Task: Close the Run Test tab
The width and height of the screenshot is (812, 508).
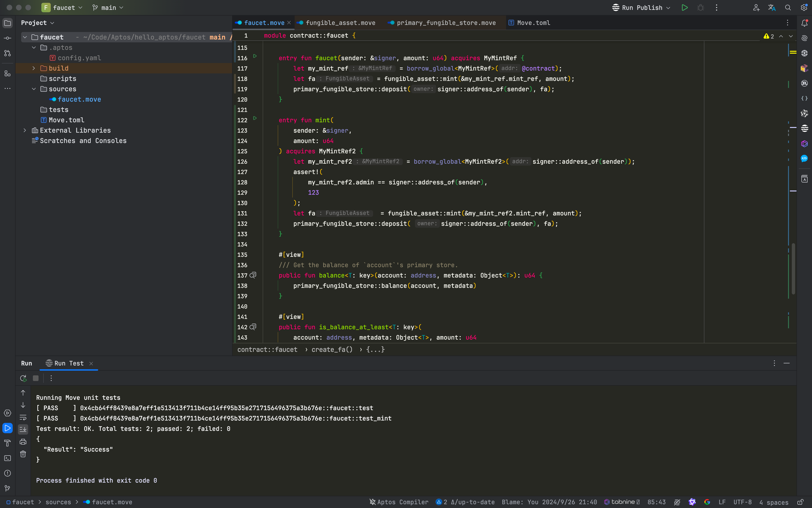Action: coord(91,364)
